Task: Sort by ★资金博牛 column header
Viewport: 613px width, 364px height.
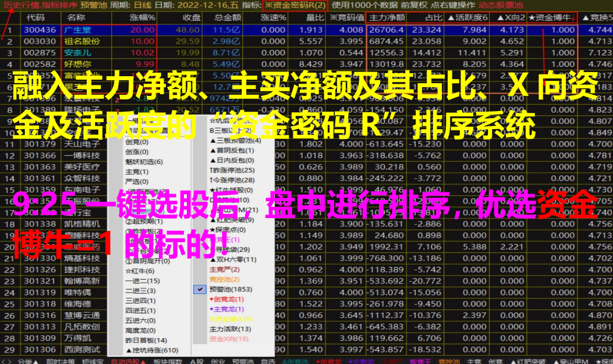Action: coord(554,17)
